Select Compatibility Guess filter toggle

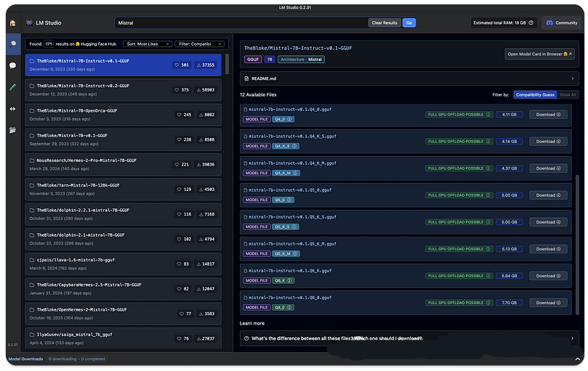pos(535,95)
